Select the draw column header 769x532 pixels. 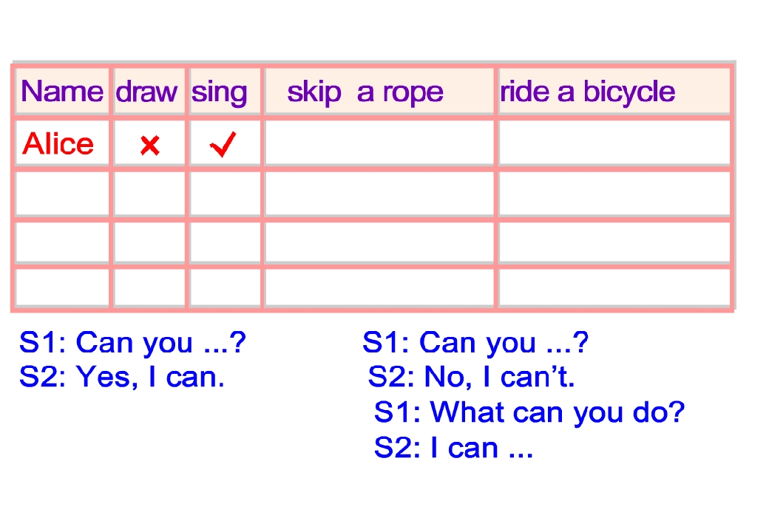[x=147, y=92]
